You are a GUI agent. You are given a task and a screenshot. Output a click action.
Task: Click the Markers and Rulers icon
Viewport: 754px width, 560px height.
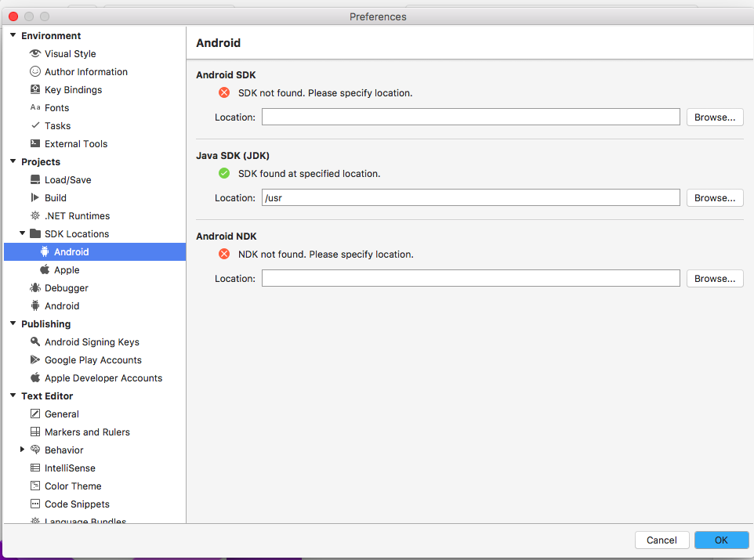[35, 432]
